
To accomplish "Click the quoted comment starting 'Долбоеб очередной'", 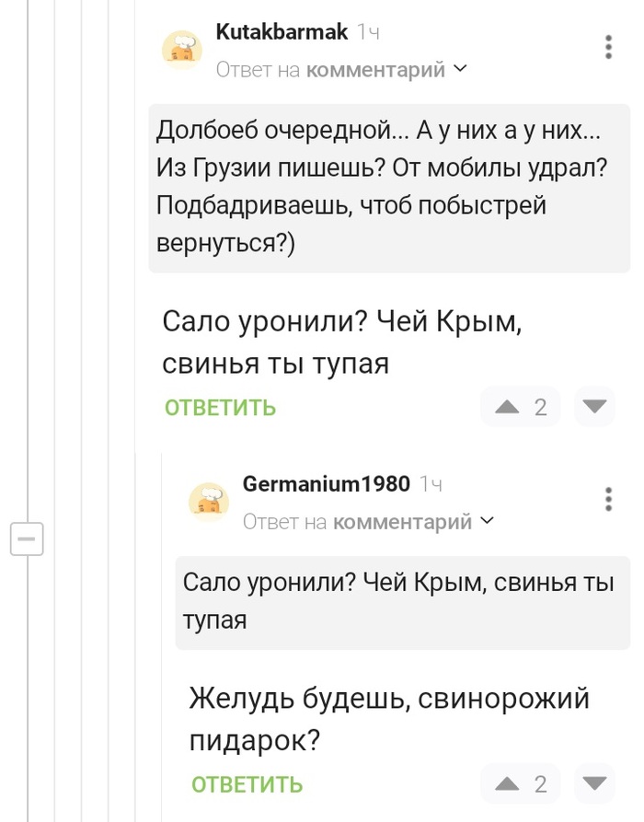I will [x=389, y=187].
